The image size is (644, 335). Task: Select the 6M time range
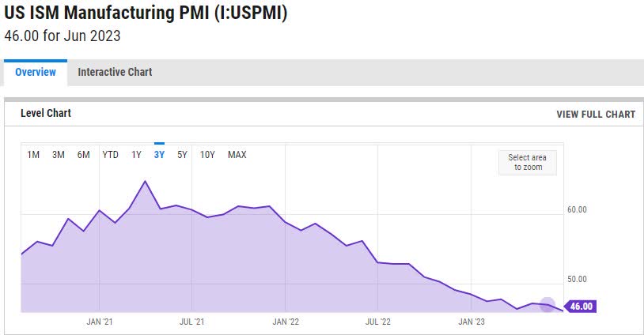tap(84, 155)
